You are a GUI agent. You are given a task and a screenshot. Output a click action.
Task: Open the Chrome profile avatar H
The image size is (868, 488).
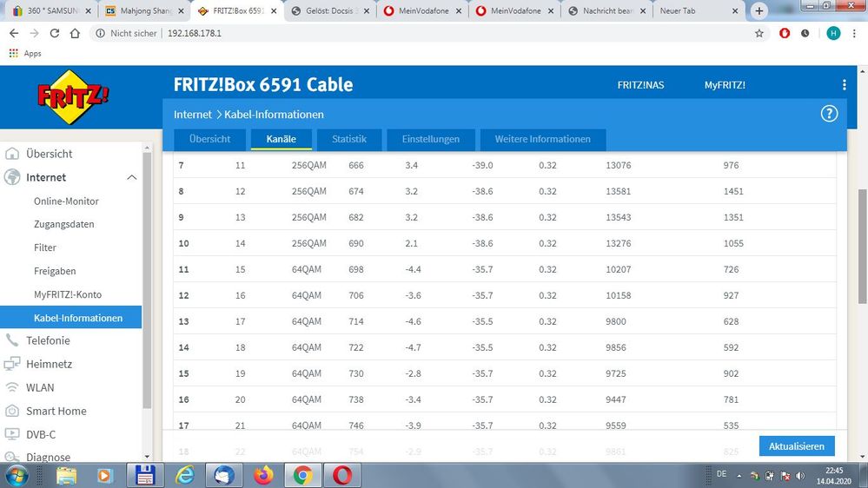pos(833,33)
